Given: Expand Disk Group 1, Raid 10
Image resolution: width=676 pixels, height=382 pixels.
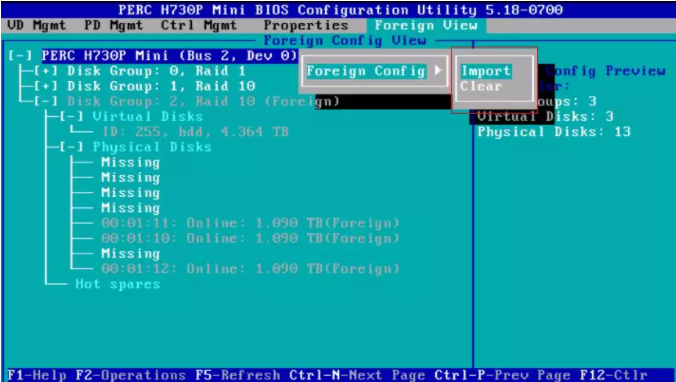Looking at the screenshot, I should (46, 86).
